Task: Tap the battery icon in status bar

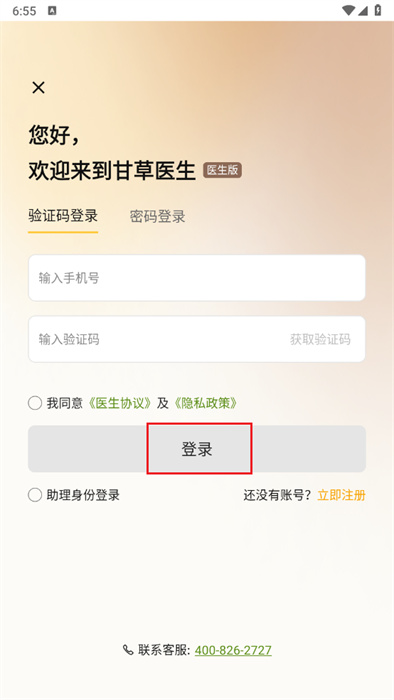Action: click(x=378, y=10)
